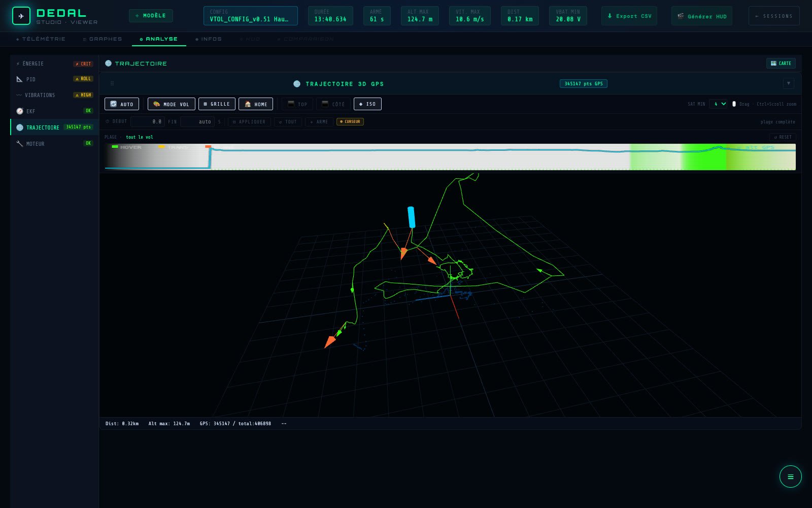Screen dimensions: 812x508
Task: Open the EKF analysis section
Action: coord(54,111)
